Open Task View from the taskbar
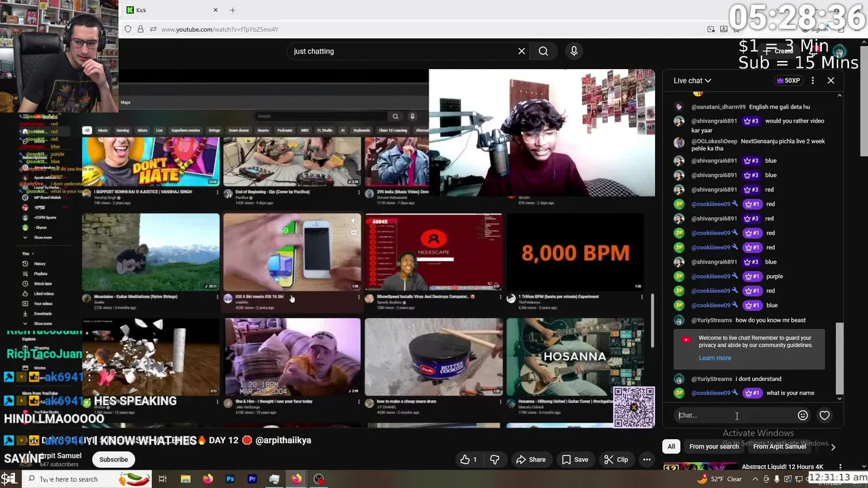The height and width of the screenshot is (488, 868). (163, 479)
